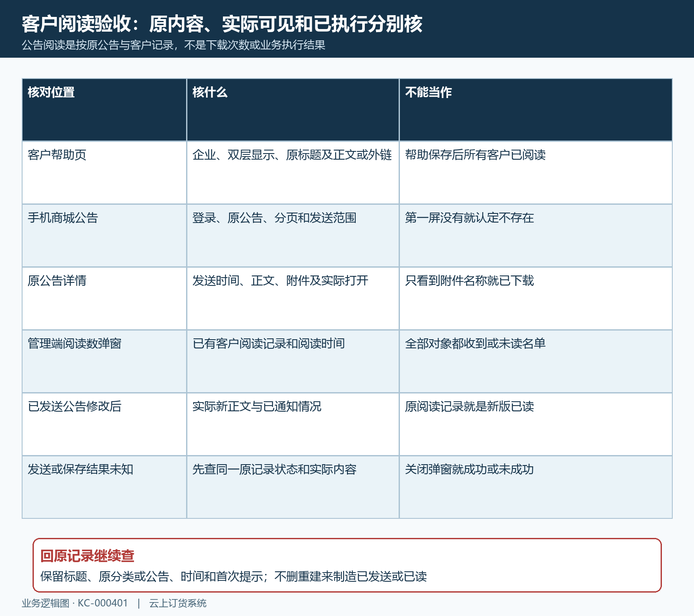
Task: Select the cell 关闭弹窗就成功或未成功
Action: pyautogui.click(x=536, y=487)
